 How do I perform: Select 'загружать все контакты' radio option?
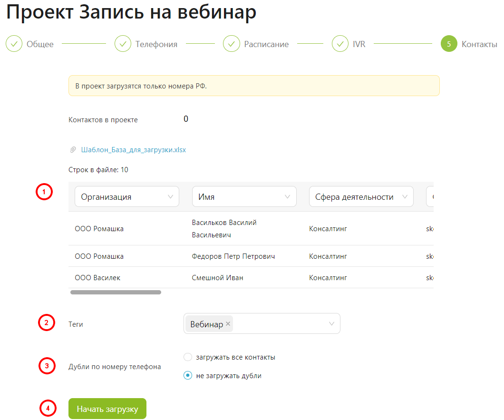point(188,357)
